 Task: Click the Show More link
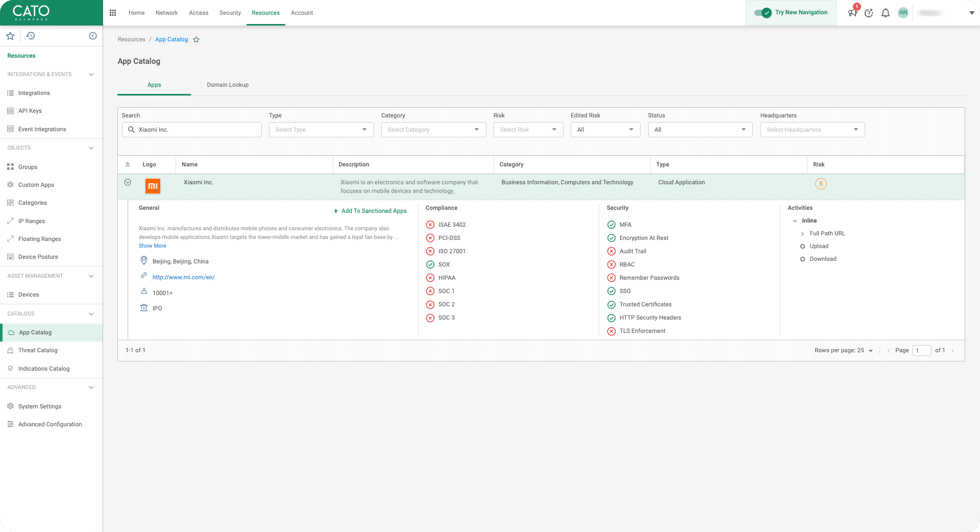point(153,246)
